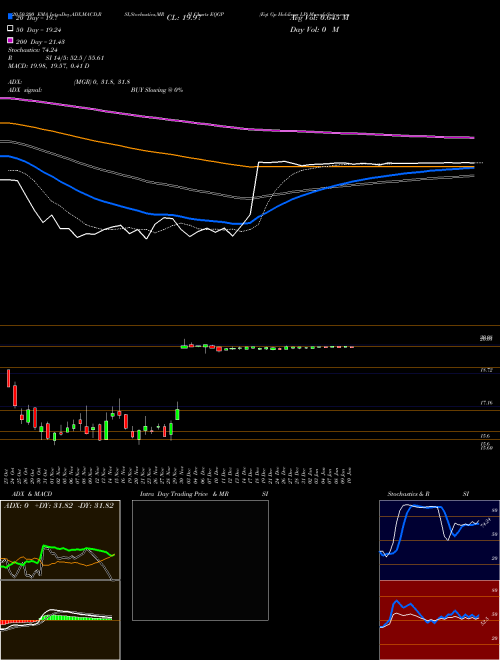
Task: Open the red RSI chart panel
Action: (x=439, y=620)
